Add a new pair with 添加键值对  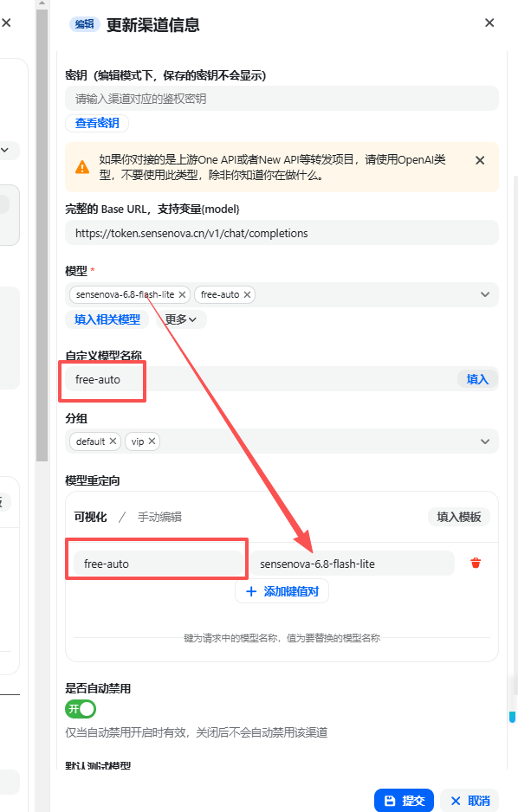(x=282, y=591)
